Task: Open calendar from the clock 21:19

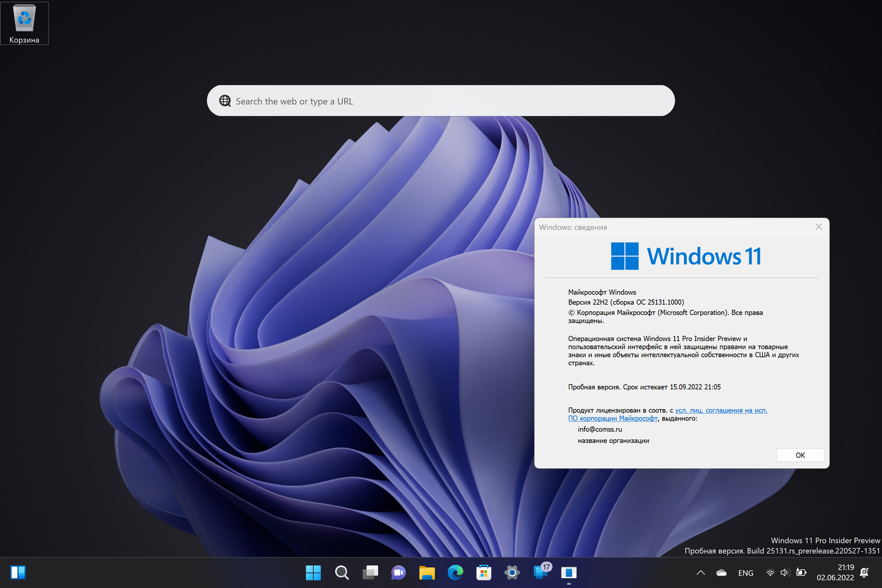Action: [836, 573]
